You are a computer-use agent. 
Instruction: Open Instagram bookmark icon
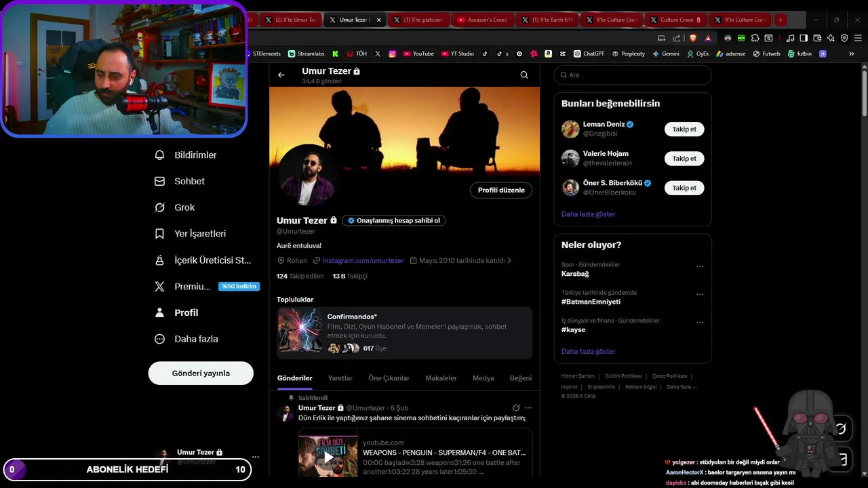click(392, 54)
